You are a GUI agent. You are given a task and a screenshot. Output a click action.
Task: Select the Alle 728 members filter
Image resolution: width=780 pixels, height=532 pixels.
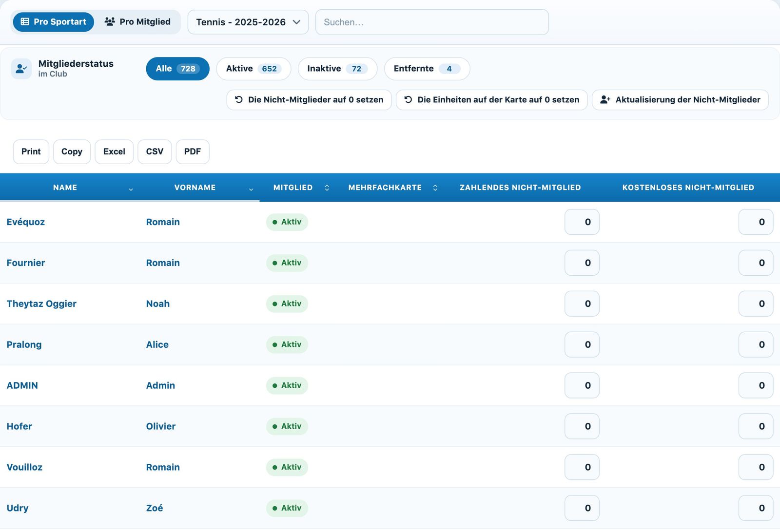click(x=177, y=69)
